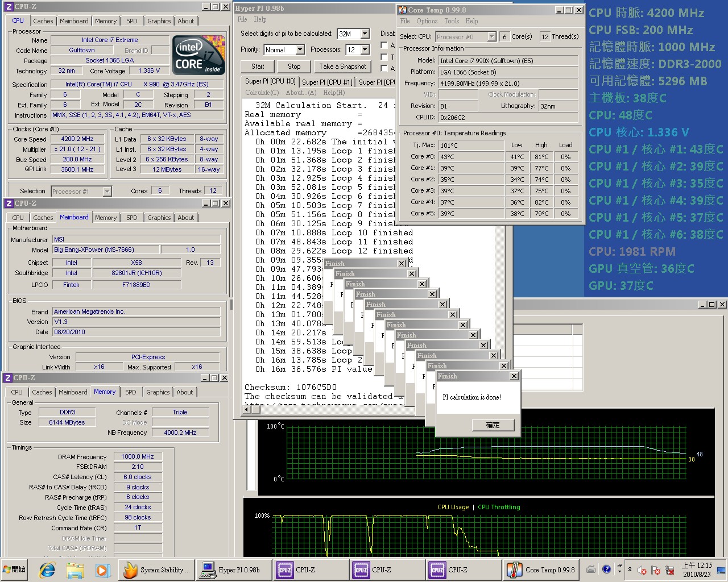The width and height of the screenshot is (728, 582).
Task: Open the Processors dropdown showing 12
Action: [x=365, y=50]
